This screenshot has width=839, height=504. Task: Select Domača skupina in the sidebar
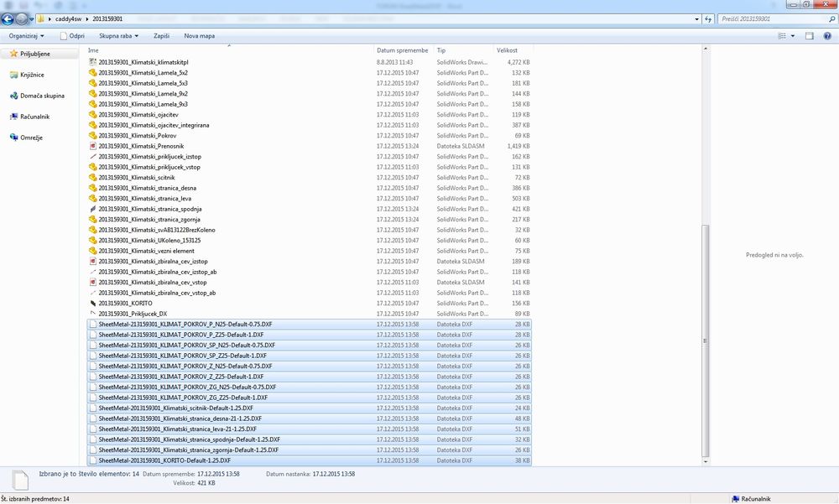[x=42, y=96]
